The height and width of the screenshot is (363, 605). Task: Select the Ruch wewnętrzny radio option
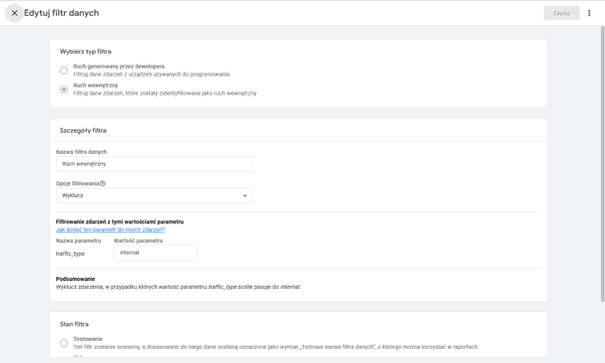64,89
